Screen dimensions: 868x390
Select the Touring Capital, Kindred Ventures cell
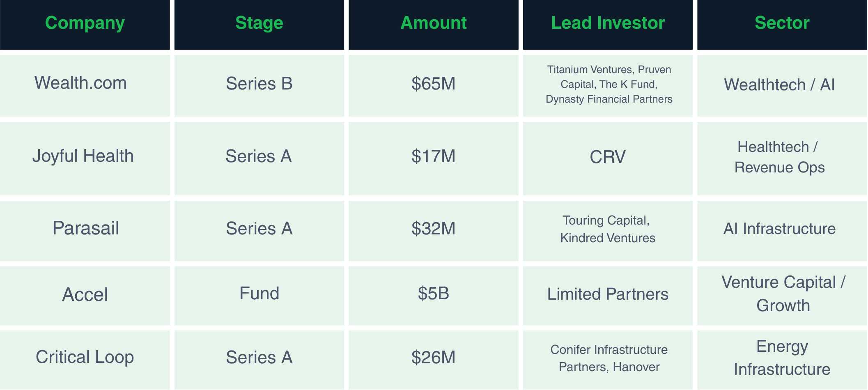[608, 231]
